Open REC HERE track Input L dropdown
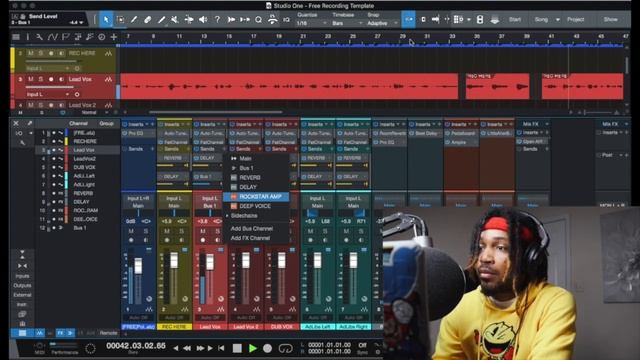Screen dimensions: 640x360 pos(48,69)
